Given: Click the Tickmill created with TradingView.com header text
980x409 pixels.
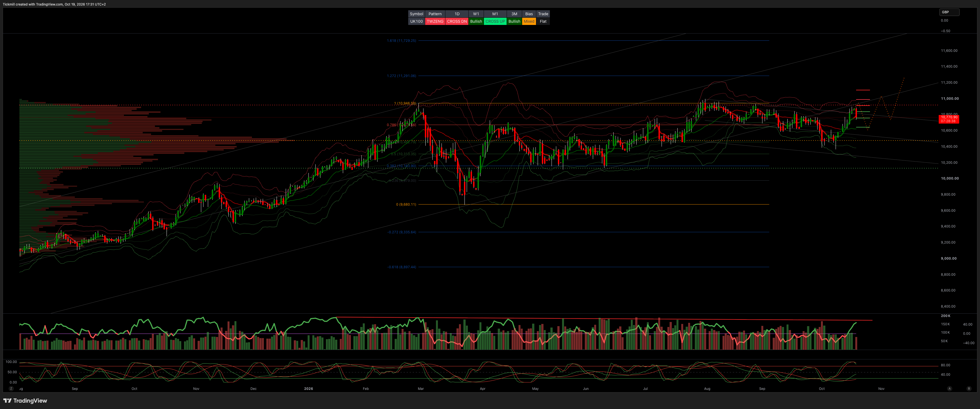Looking at the screenshot, I should pyautogui.click(x=54, y=4).
